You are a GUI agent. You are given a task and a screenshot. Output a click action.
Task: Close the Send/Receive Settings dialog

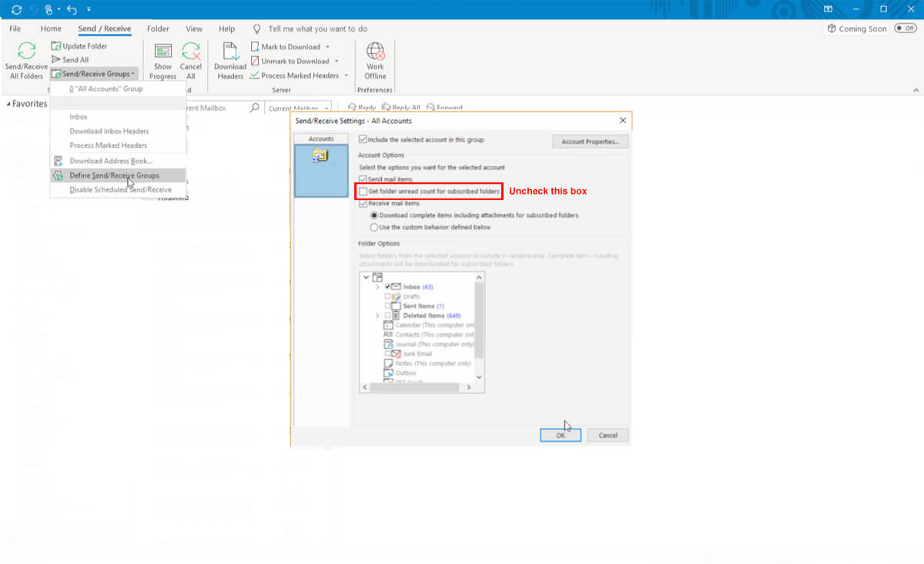(x=622, y=121)
